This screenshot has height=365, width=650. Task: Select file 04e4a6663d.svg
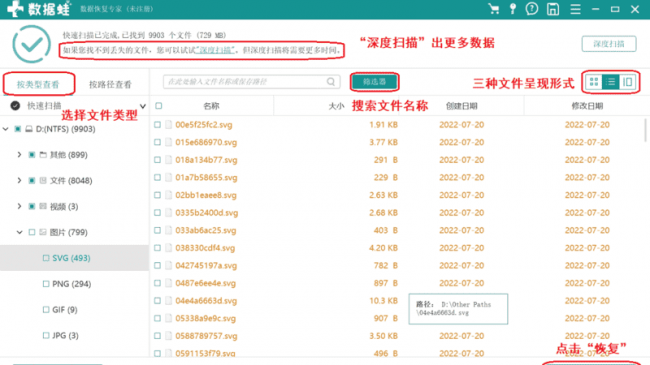pyautogui.click(x=206, y=301)
